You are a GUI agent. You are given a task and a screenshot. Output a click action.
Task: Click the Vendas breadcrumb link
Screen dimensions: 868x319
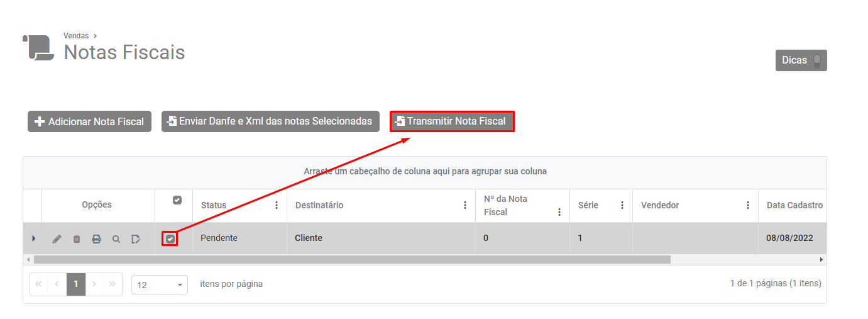tap(76, 36)
